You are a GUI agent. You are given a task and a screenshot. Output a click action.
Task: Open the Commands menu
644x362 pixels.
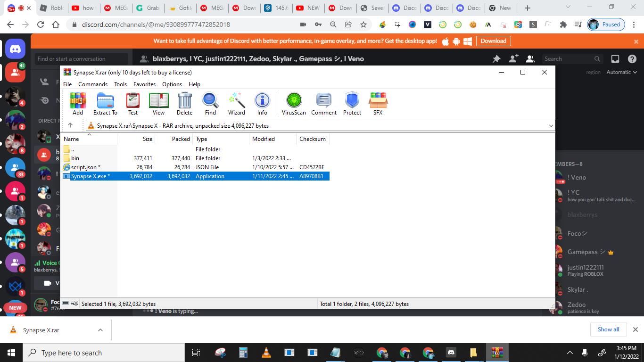93,84
